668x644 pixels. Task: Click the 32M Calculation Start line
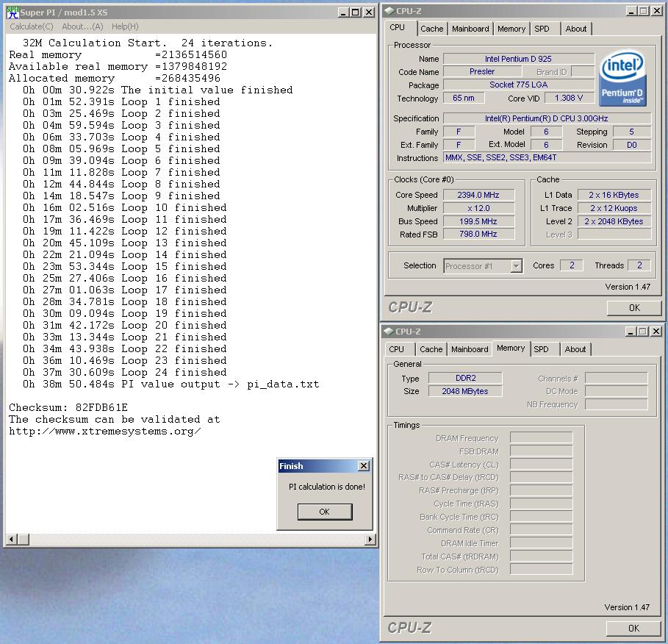(148, 43)
